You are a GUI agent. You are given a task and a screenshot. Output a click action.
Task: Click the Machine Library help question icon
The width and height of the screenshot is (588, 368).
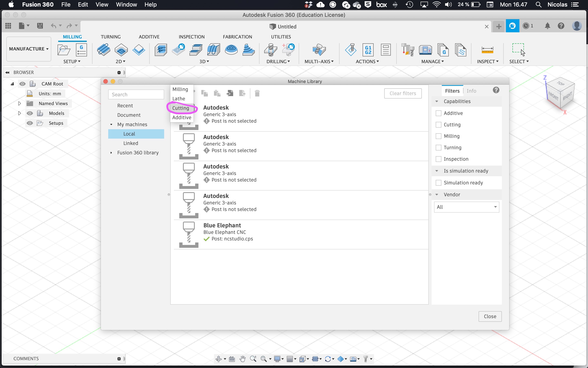[496, 90]
